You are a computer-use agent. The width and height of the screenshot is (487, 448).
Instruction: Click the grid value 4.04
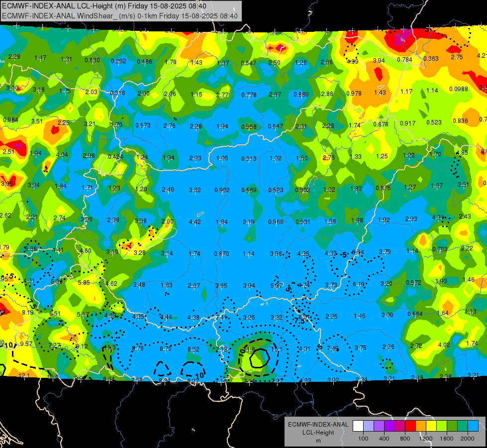tap(62, 154)
